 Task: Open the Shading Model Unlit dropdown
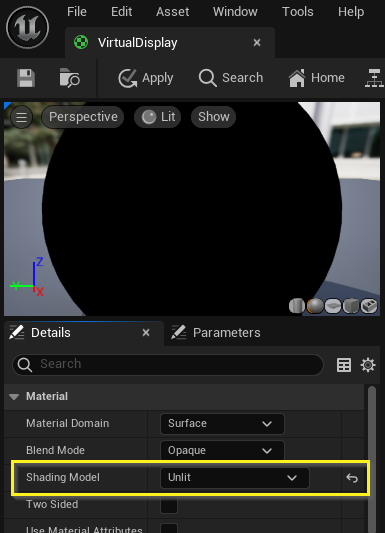point(235,478)
